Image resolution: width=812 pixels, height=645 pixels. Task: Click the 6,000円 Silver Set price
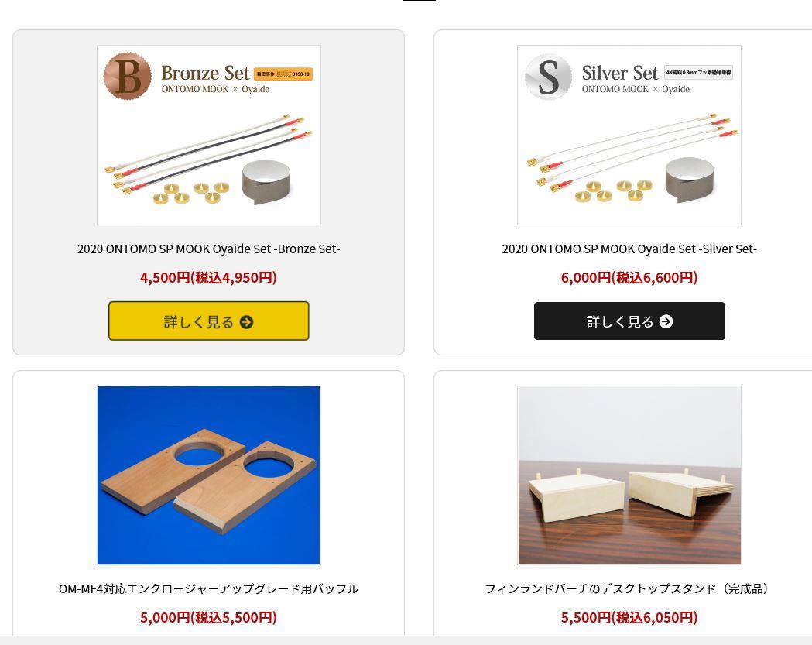[629, 278]
